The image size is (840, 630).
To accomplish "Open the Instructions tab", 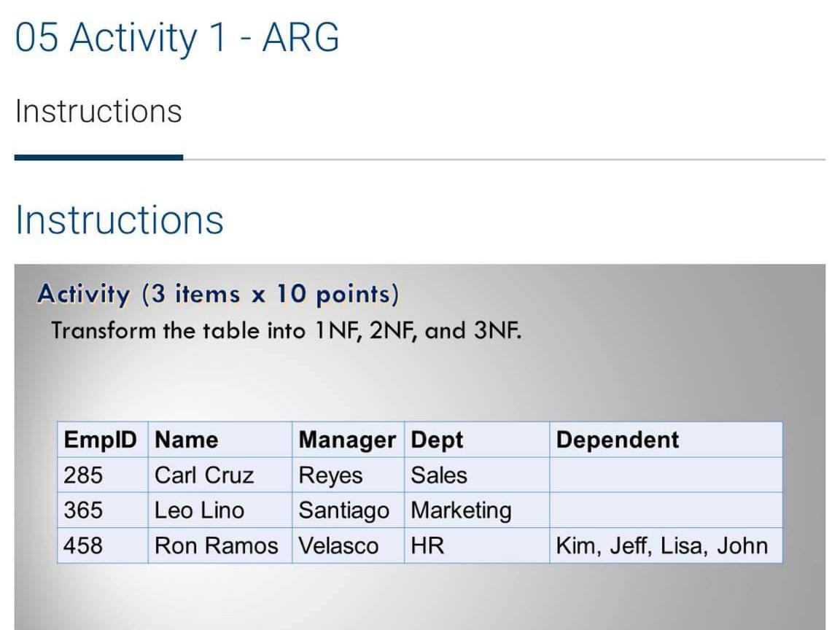I will 98,112.
